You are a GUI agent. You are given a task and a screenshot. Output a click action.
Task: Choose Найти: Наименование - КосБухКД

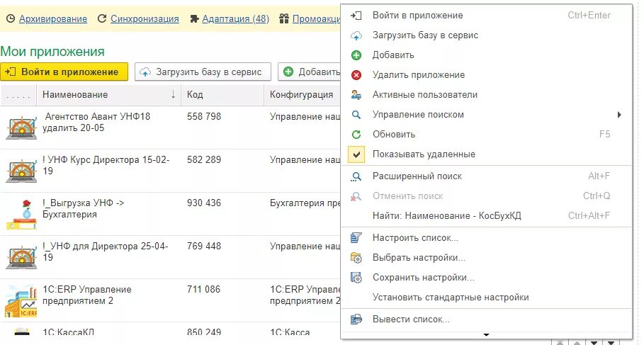(487, 215)
